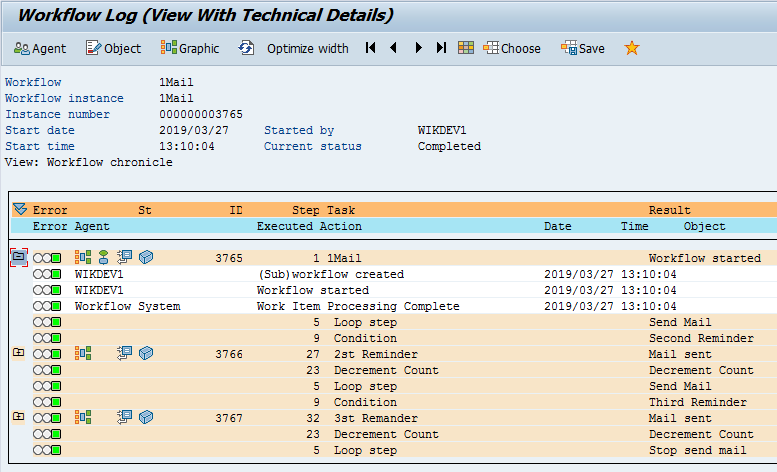Click instance number 000000003765
The width and height of the screenshot is (777, 472).
[201, 114]
